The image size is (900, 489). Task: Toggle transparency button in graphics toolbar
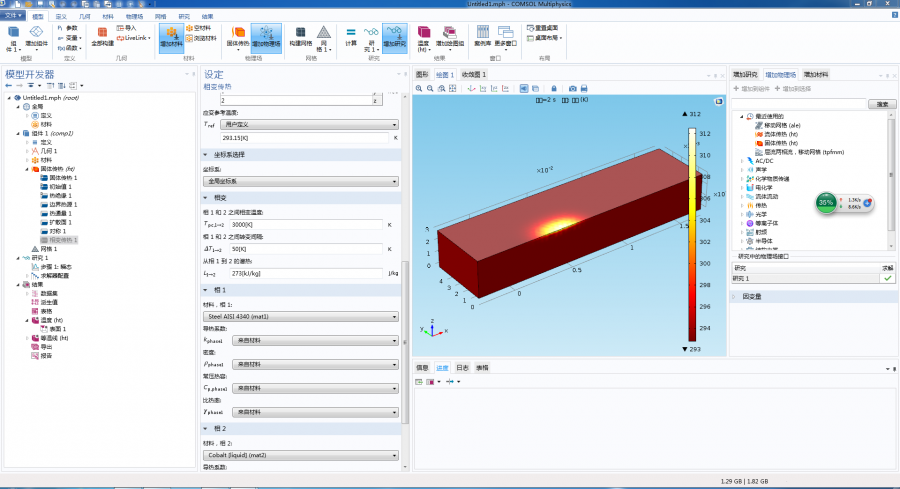click(x=535, y=88)
